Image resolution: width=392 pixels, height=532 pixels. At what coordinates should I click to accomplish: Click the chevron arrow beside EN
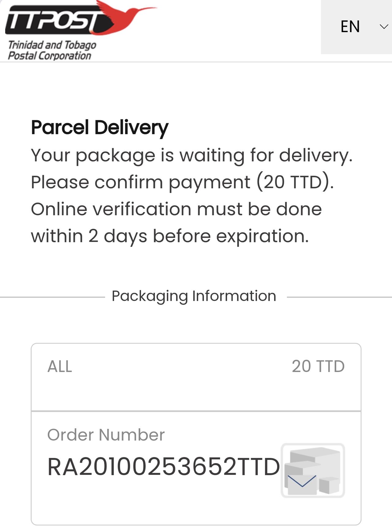384,27
